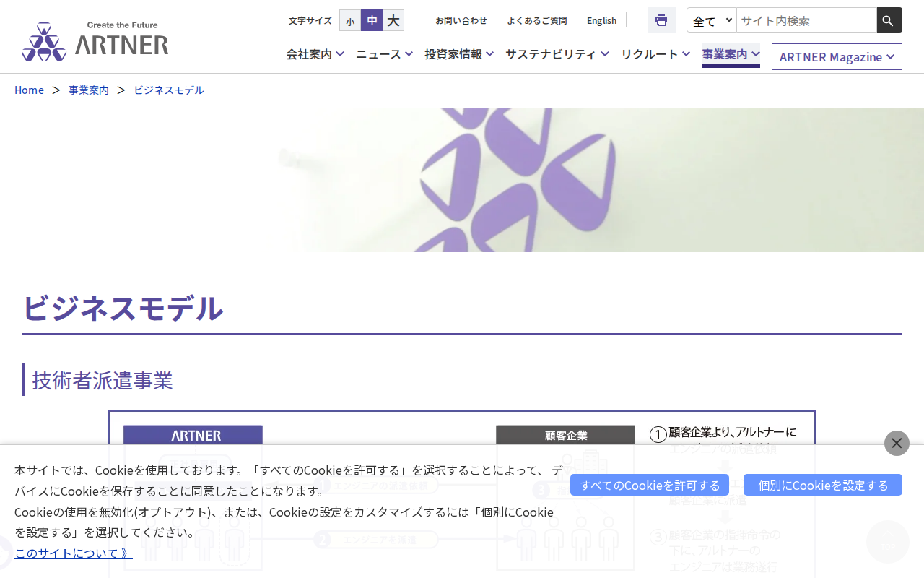Set font size to small (小)
The image size is (924, 578).
coord(350,20)
